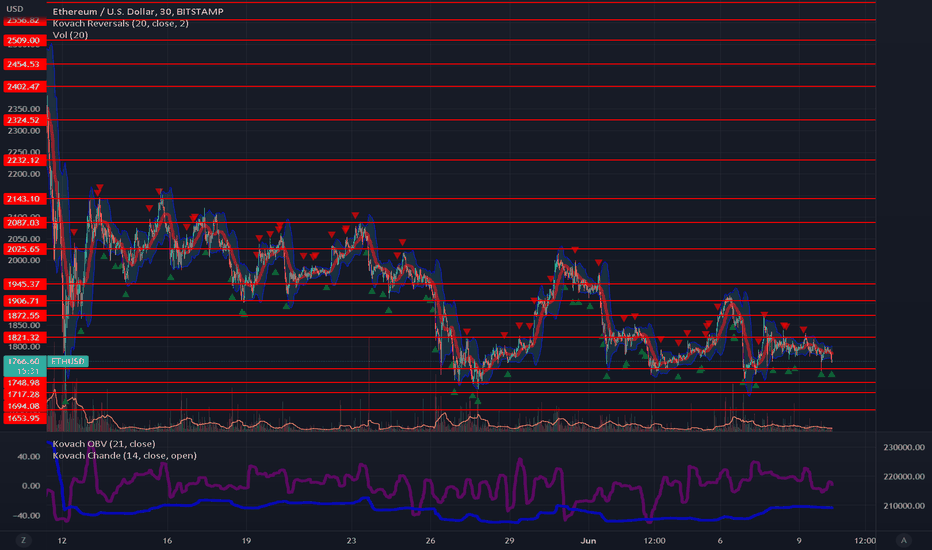Select the 1906.71 horizontal line label
Viewport: 932px width, 550px height.
[25, 301]
